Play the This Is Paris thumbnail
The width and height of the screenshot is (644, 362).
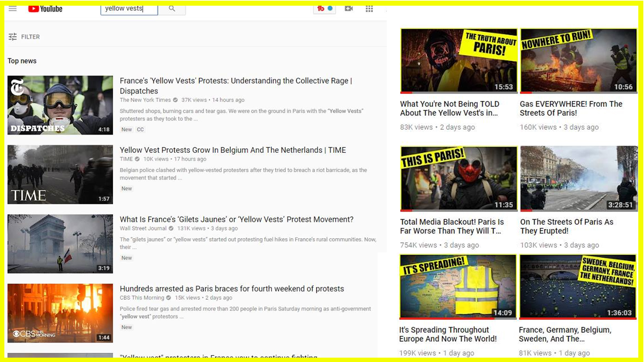459,179
